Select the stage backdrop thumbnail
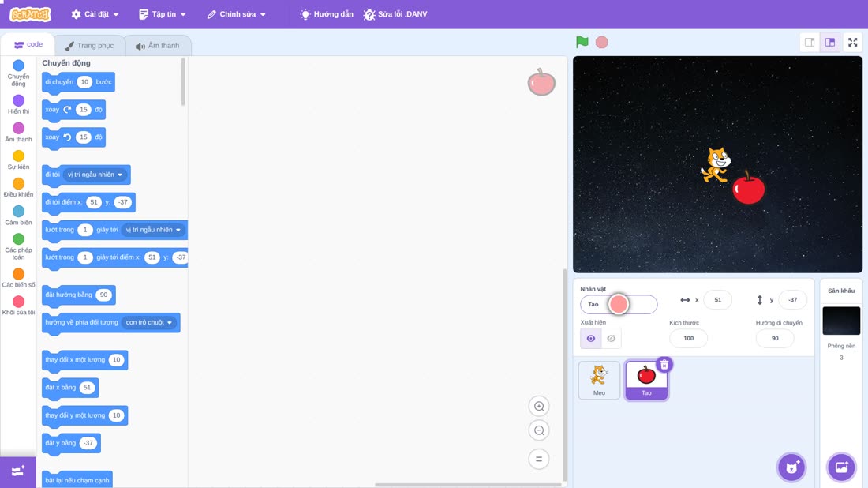Viewport: 868px width, 488px height. click(x=841, y=321)
